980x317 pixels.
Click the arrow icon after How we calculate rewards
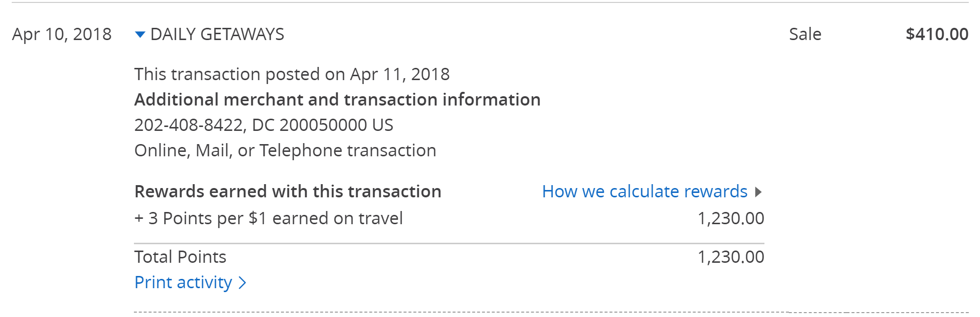(x=758, y=192)
